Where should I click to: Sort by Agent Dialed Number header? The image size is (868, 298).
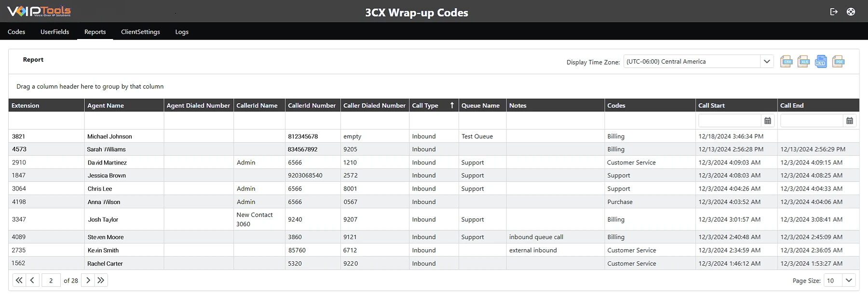pos(199,105)
